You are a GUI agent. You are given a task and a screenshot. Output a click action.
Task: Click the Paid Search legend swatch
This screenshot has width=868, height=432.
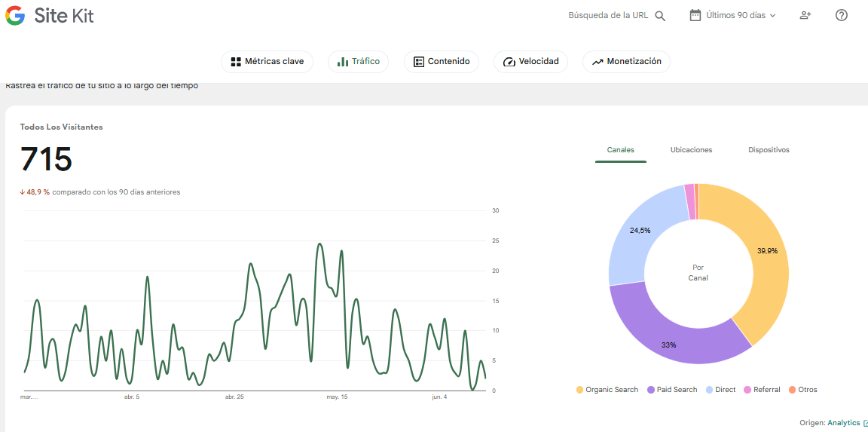(650, 390)
